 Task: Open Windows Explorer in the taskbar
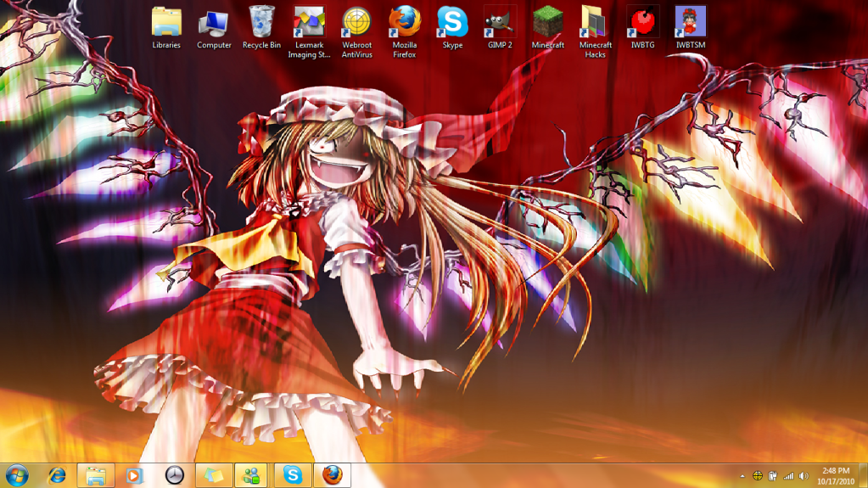(96, 475)
